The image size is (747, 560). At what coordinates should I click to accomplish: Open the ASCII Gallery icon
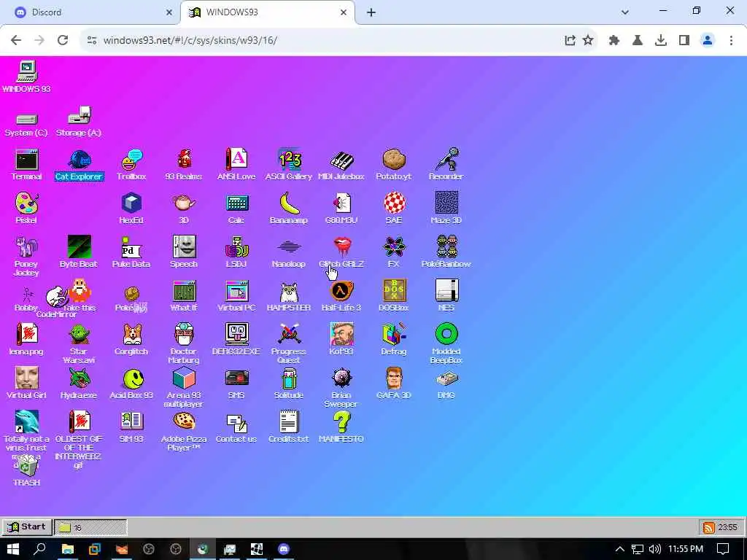click(x=289, y=160)
